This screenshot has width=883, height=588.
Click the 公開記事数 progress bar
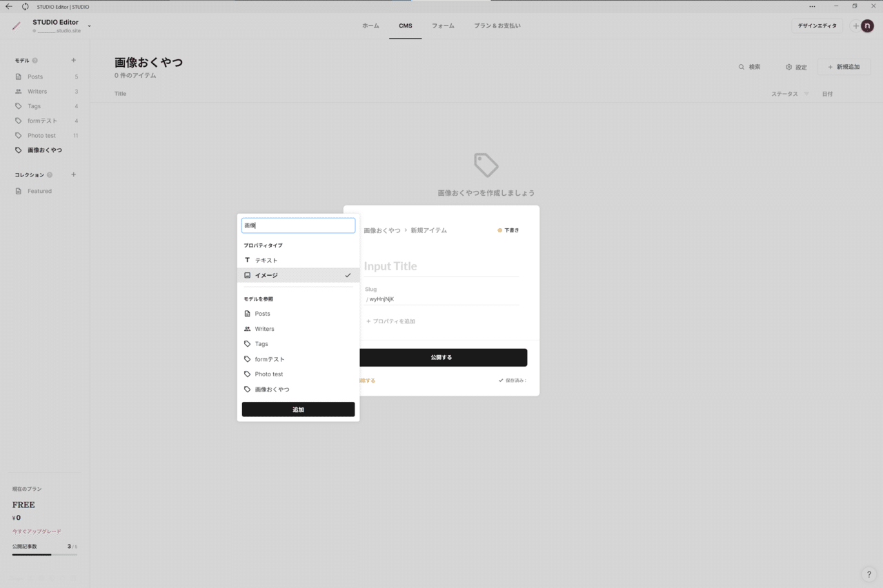[44, 554]
